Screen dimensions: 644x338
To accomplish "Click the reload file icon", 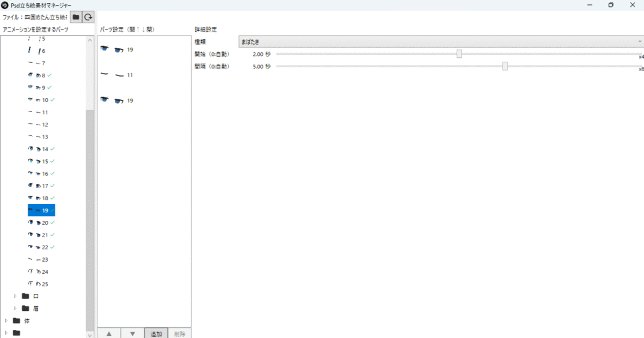I will (x=89, y=17).
